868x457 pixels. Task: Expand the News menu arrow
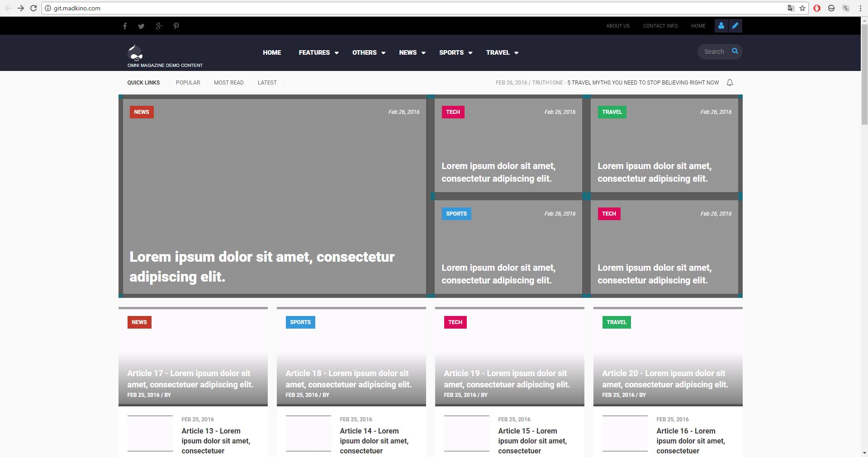[x=423, y=53]
